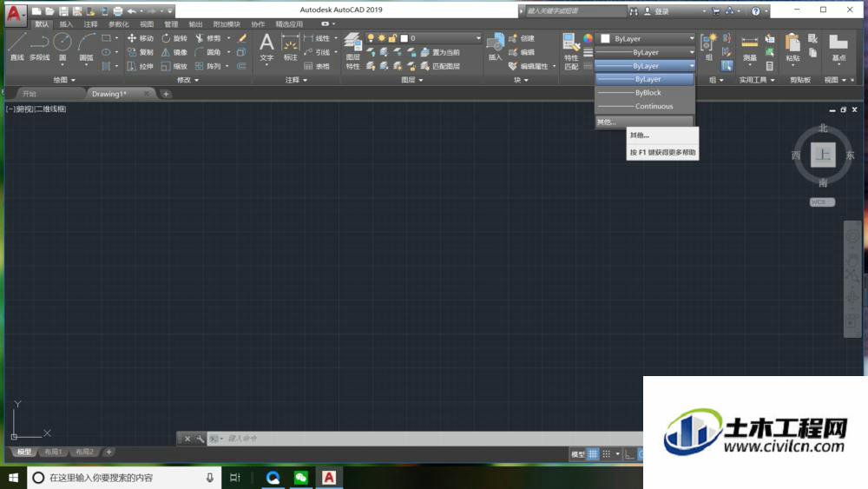Select the Text (文字) tool
Image resolution: width=868 pixels, height=489 pixels.
click(266, 47)
